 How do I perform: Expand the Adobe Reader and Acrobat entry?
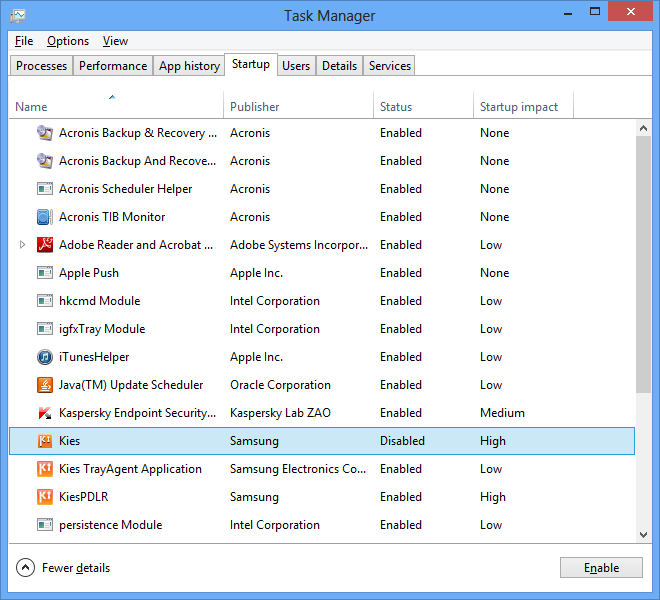click(x=23, y=245)
